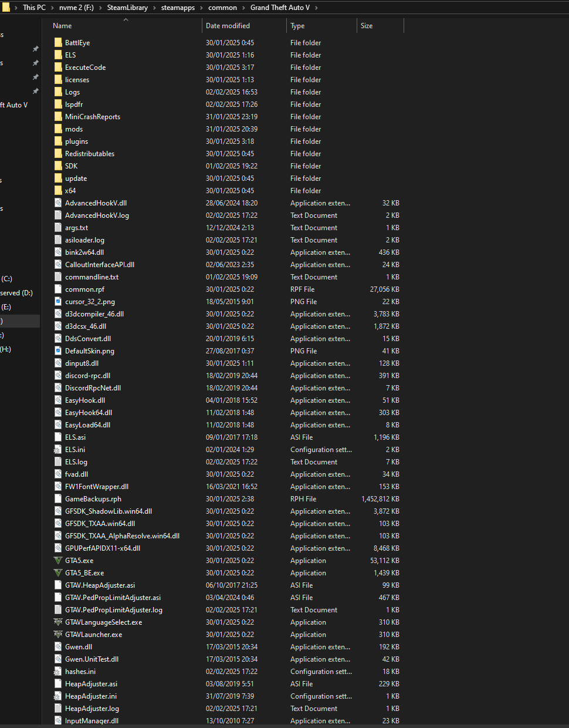Open the BattlEye folder icon

58,42
